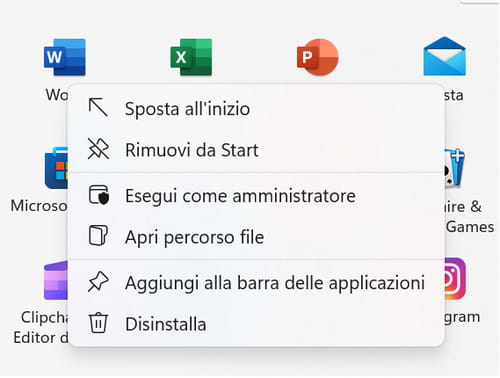
Task: Open the Clipchamp video editor icon
Action: point(56,281)
